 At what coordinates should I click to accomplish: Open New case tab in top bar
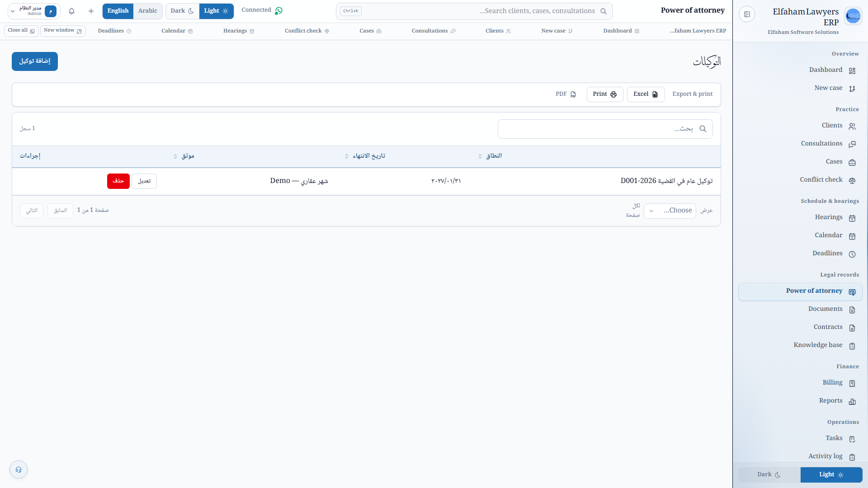[x=557, y=31]
